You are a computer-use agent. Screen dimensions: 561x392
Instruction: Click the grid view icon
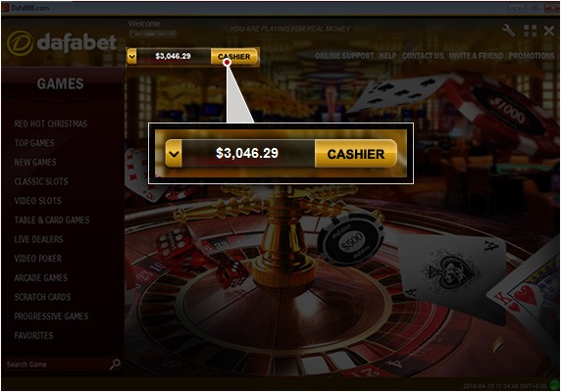(x=530, y=30)
